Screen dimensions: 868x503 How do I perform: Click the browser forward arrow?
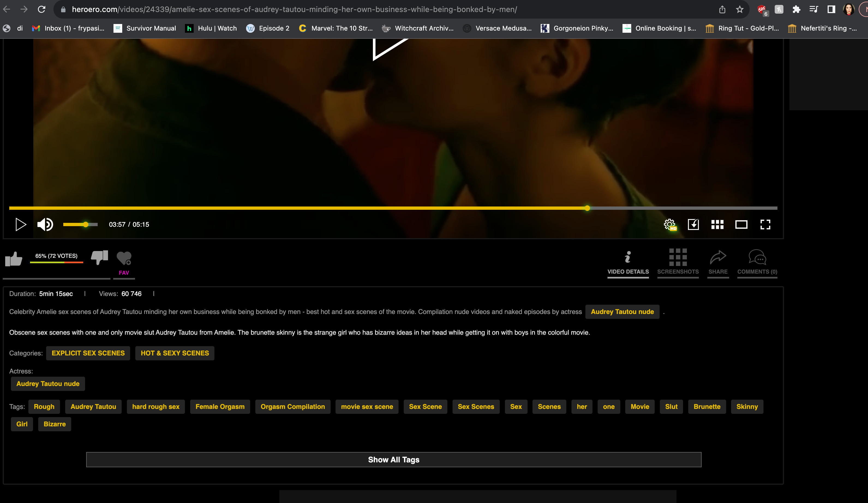(x=24, y=9)
